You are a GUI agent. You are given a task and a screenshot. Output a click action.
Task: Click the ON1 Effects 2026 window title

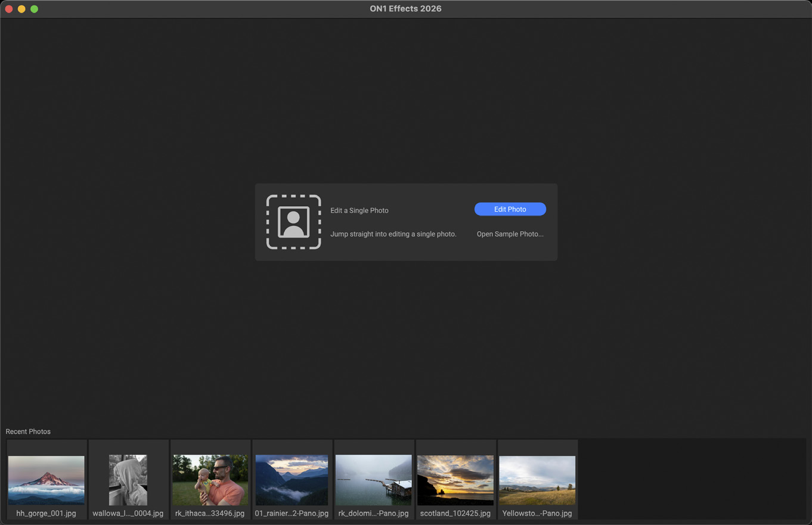pos(405,9)
